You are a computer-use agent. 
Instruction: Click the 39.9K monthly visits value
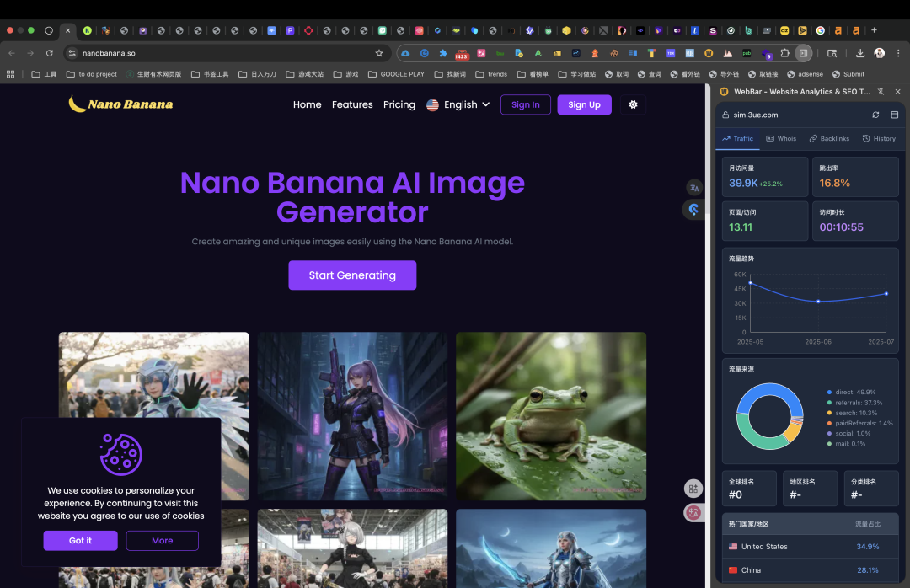(x=743, y=183)
